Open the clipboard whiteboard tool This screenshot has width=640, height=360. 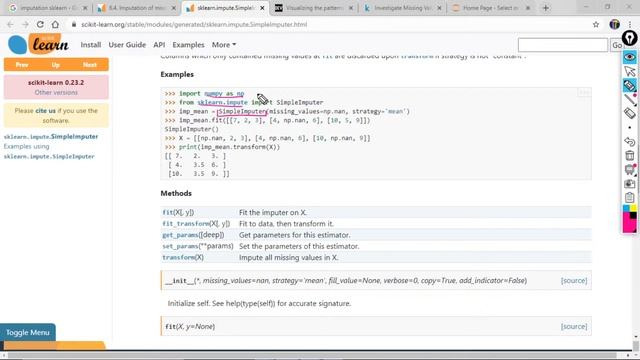[629, 198]
